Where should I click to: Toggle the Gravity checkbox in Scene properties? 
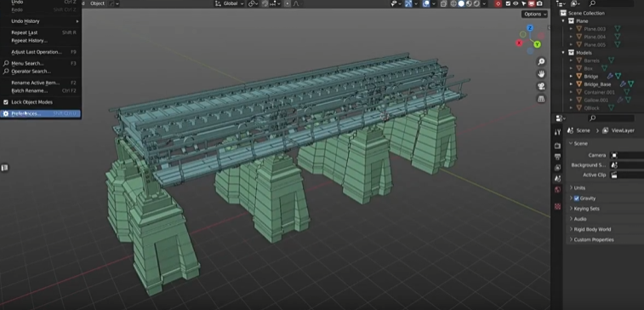point(577,198)
